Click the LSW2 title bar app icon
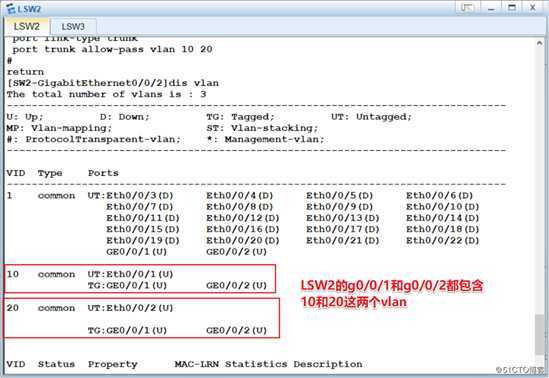 click(x=11, y=9)
